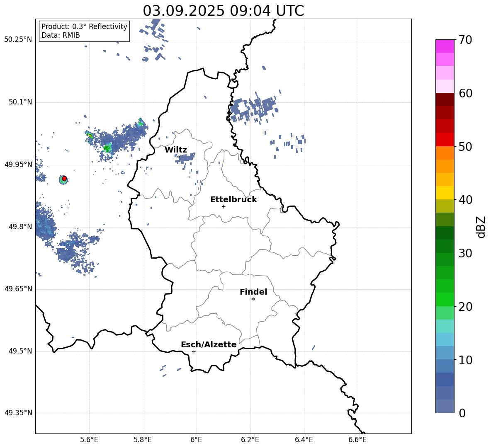The width and height of the screenshot is (491, 448).
Task: Click the yellow colorbar segment near 40
Action: pos(445,193)
